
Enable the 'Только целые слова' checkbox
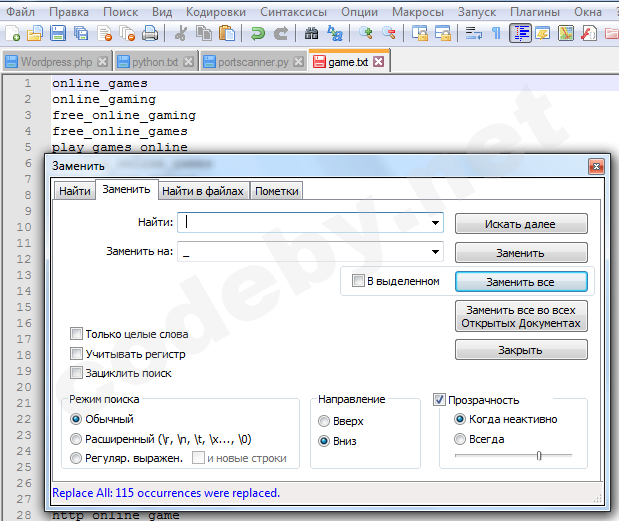(77, 334)
